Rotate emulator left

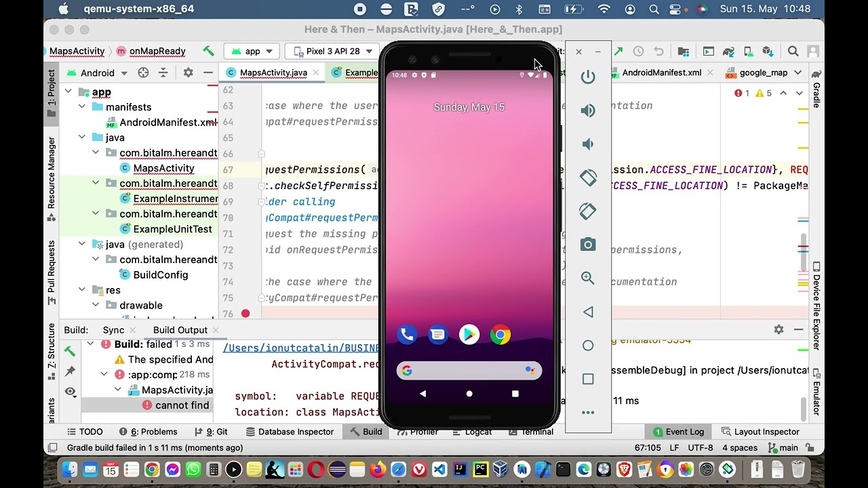(588, 178)
